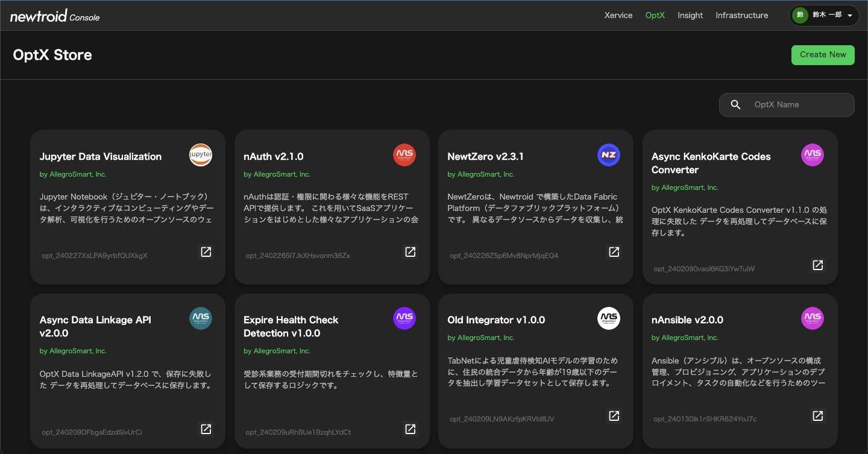The height and width of the screenshot is (454, 868).
Task: Click the TabNet description on Old Integrator card
Action: pyautogui.click(x=532, y=371)
